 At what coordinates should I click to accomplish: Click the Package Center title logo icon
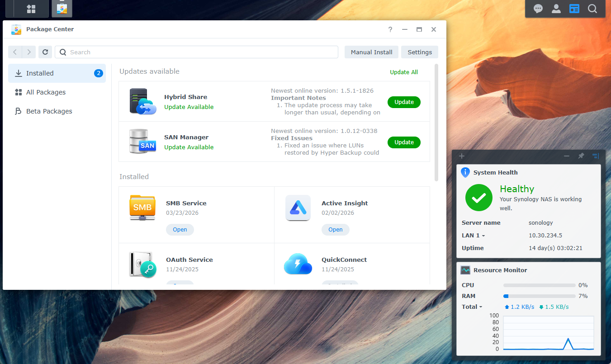[17, 29]
